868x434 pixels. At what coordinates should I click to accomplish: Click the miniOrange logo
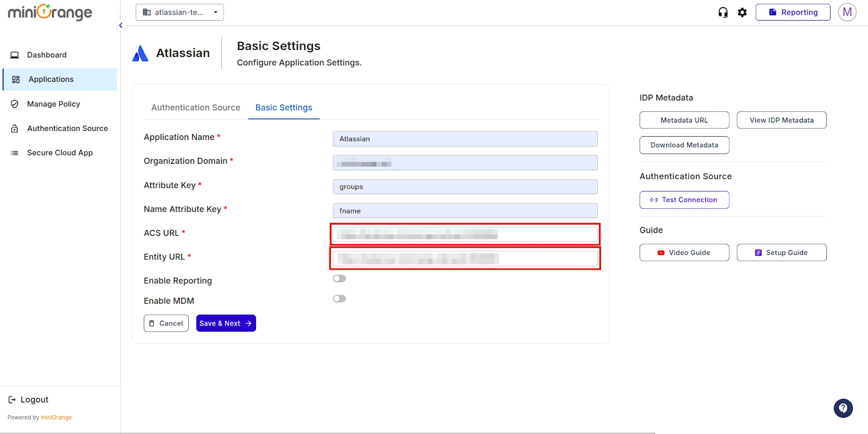[x=50, y=12]
